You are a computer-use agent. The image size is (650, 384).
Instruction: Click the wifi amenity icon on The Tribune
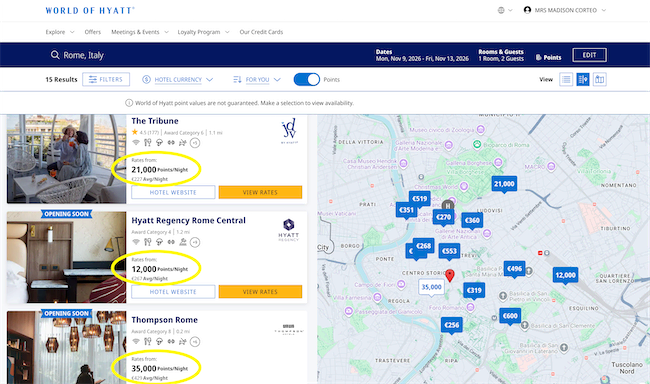click(136, 143)
